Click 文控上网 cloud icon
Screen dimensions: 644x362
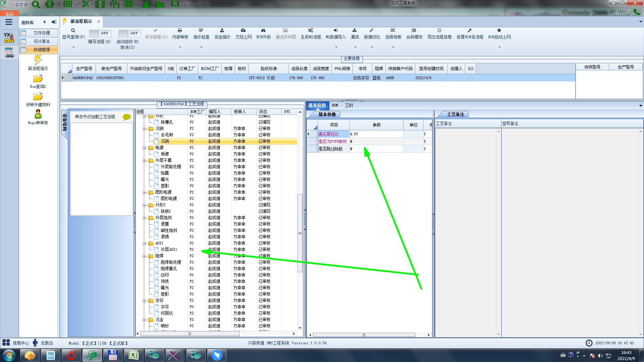click(243, 31)
